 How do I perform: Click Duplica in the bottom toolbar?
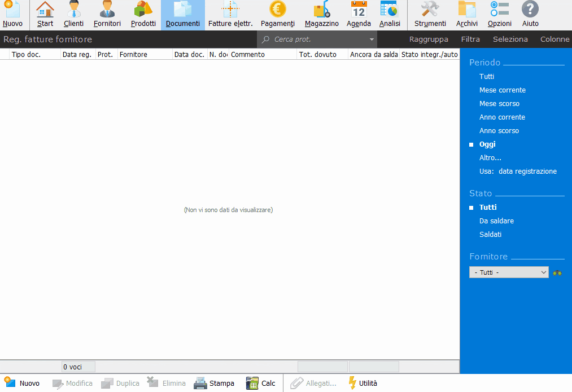[120, 383]
